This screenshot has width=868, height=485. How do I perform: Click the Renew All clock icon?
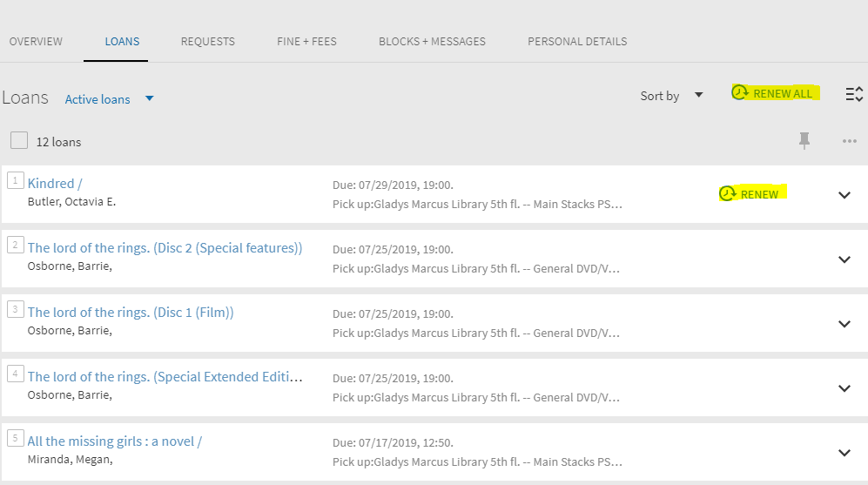tap(739, 92)
